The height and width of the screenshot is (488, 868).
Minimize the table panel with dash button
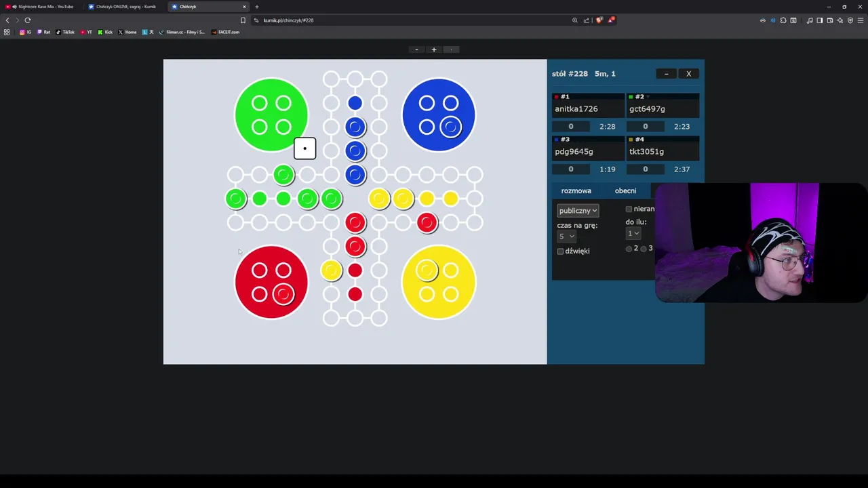[x=666, y=74]
